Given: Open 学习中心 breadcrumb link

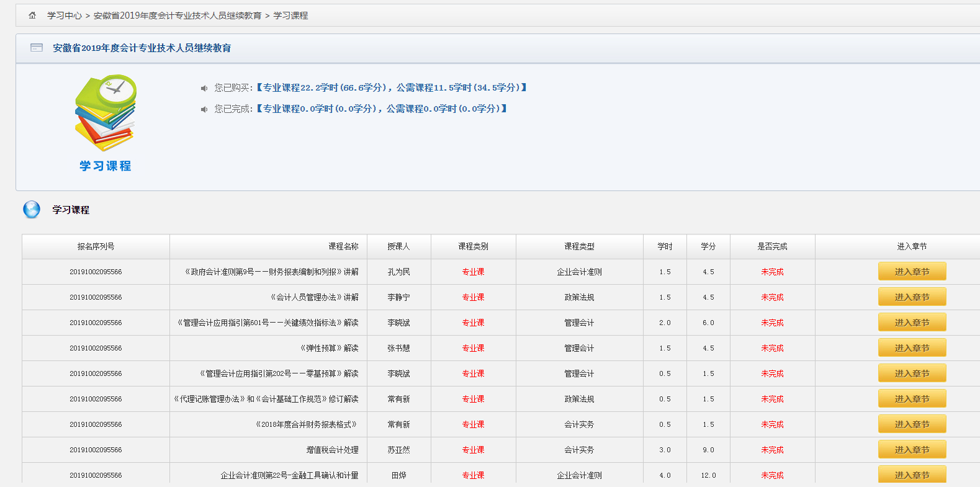Looking at the screenshot, I should coord(65,16).
